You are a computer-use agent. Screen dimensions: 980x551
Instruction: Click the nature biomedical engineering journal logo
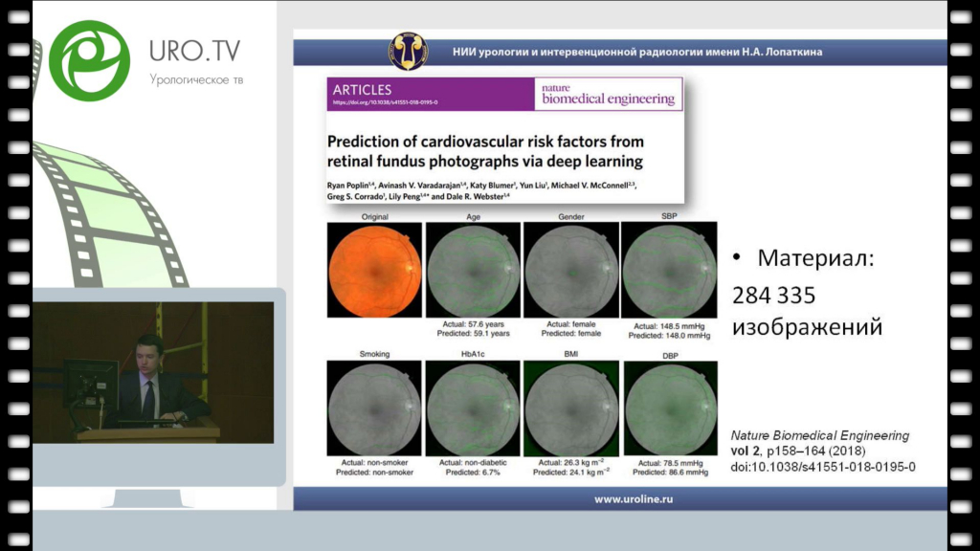pos(608,94)
